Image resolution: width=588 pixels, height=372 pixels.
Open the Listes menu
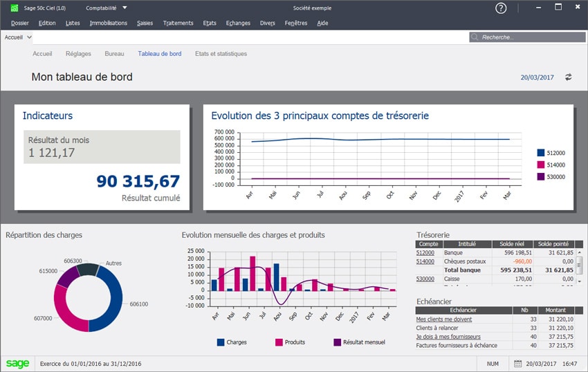(x=73, y=23)
